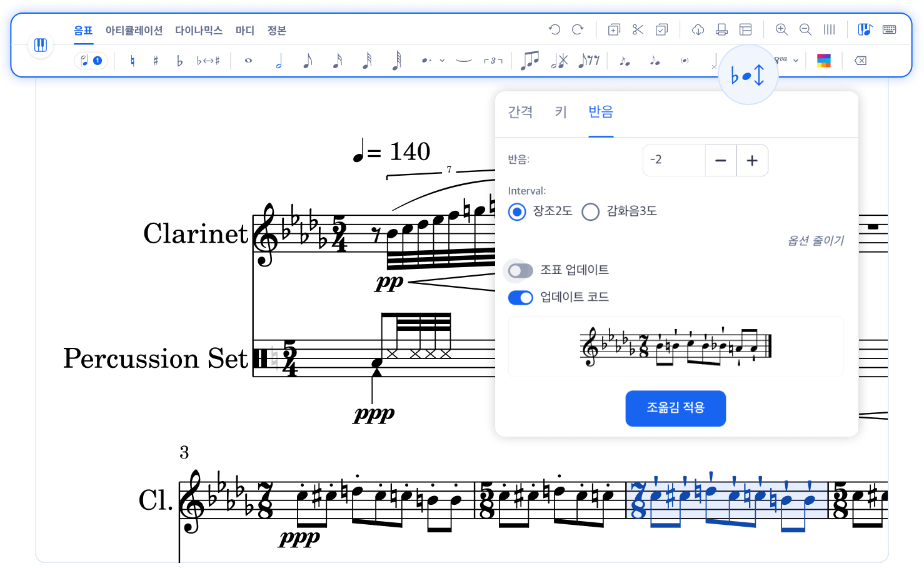
Task: Disable the 업데이트 코드 toggle
Action: click(520, 298)
